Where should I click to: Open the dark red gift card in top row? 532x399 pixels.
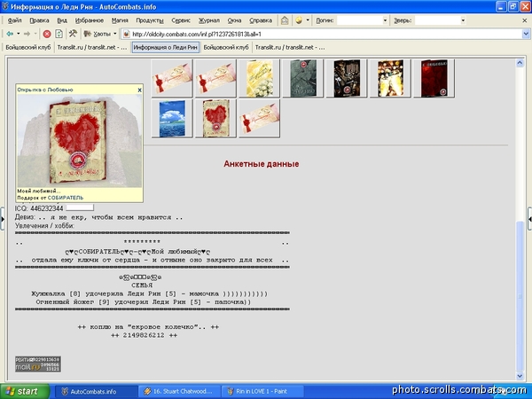click(434, 78)
